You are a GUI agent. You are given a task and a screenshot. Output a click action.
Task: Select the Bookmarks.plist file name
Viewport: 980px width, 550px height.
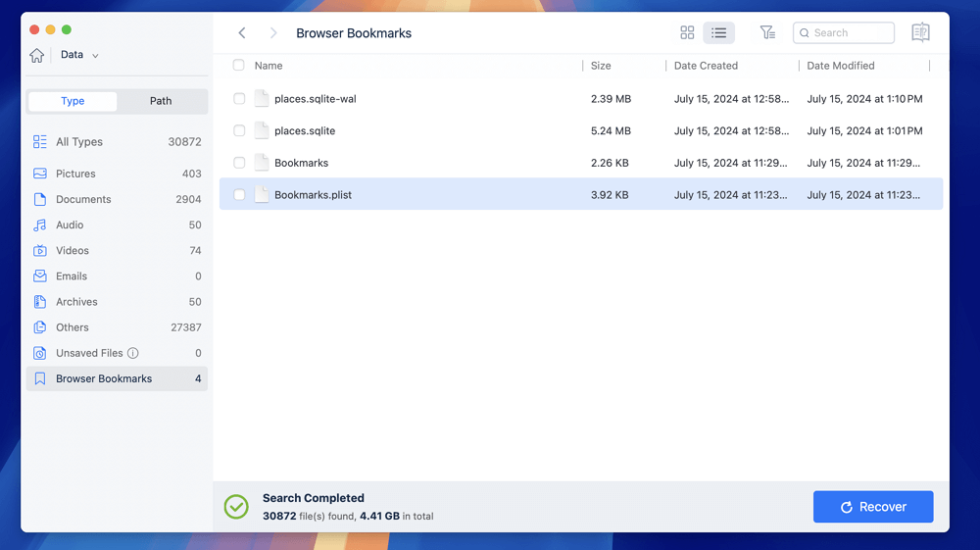[x=314, y=194]
